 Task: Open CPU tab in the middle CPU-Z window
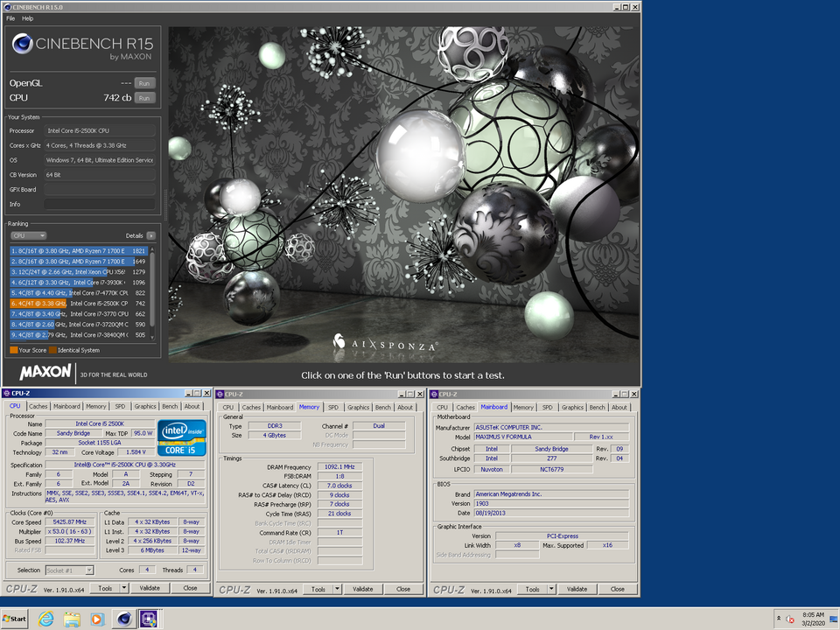228,408
